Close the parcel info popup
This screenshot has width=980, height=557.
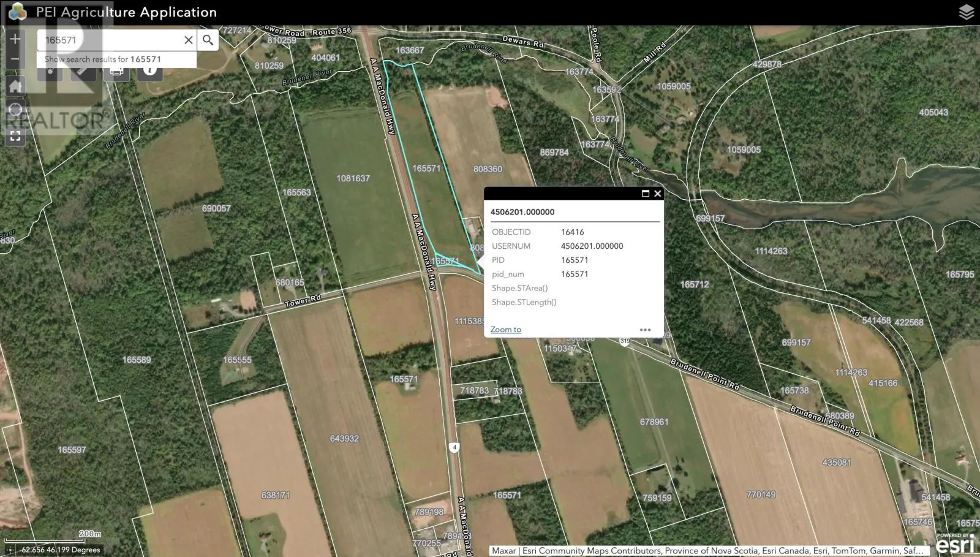pos(658,194)
